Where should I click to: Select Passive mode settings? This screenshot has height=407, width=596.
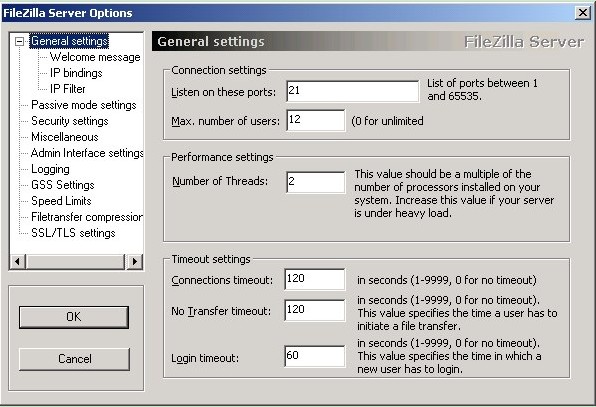coord(84,105)
